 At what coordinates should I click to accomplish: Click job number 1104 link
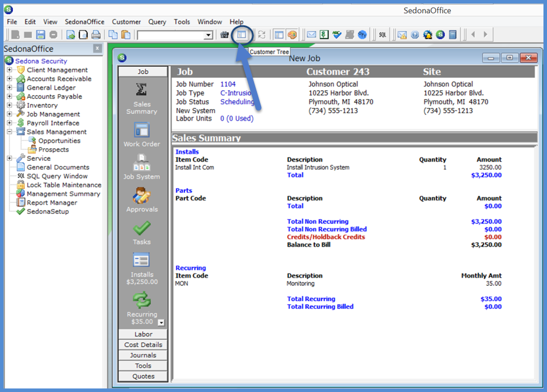228,84
